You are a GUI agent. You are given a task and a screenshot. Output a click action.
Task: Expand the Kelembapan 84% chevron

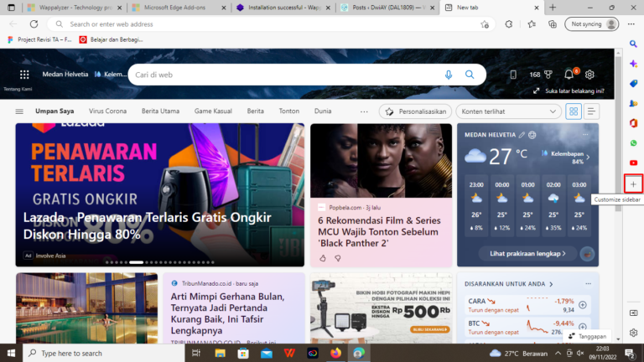(x=588, y=158)
